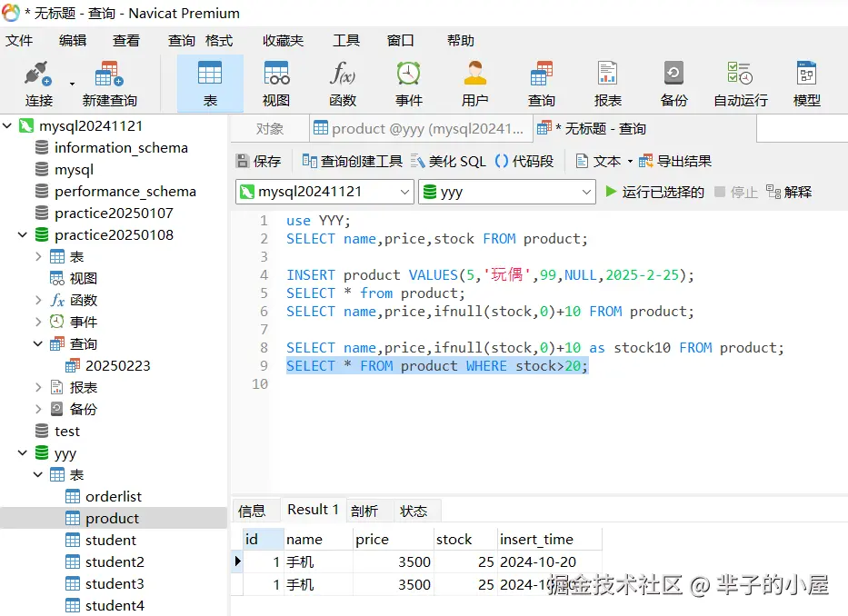
Task: Click the Explain (解释) button
Action: [789, 192]
